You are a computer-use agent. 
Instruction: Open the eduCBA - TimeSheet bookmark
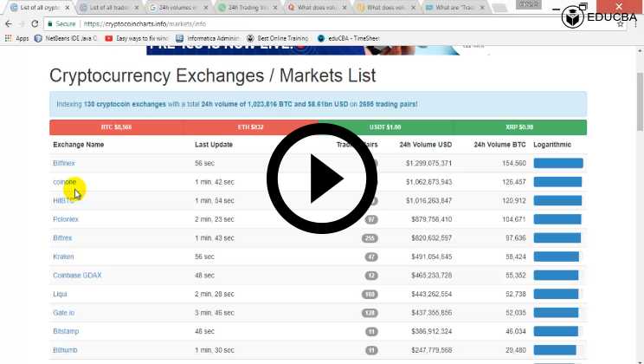point(350,38)
